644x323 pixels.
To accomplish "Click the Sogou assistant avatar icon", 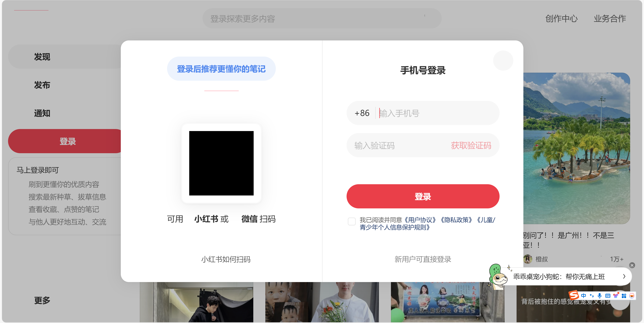I will point(632,295).
